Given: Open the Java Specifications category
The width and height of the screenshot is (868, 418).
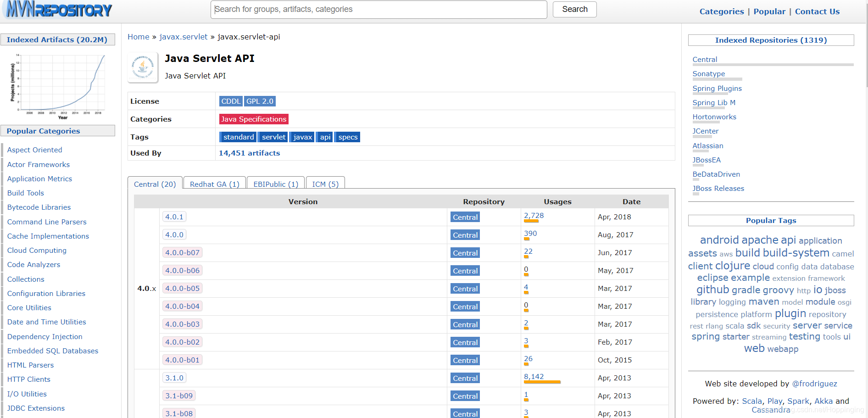Looking at the screenshot, I should pyautogui.click(x=254, y=119).
